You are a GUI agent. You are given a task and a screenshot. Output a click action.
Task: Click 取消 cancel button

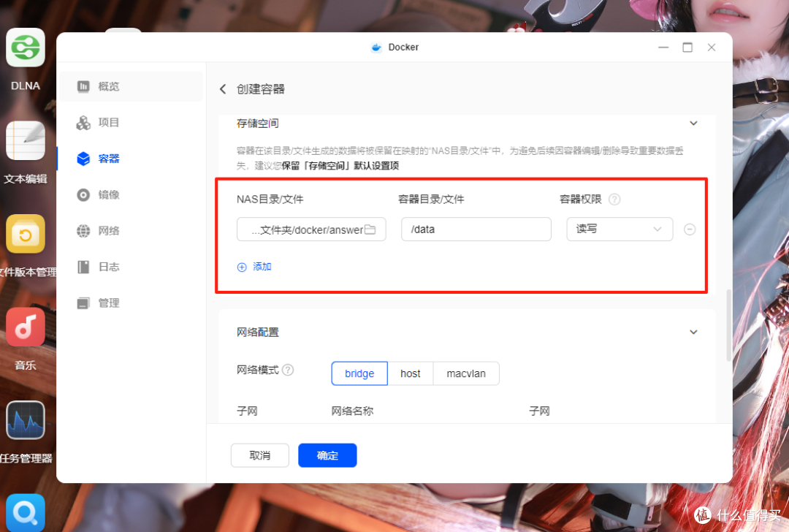[x=259, y=455]
